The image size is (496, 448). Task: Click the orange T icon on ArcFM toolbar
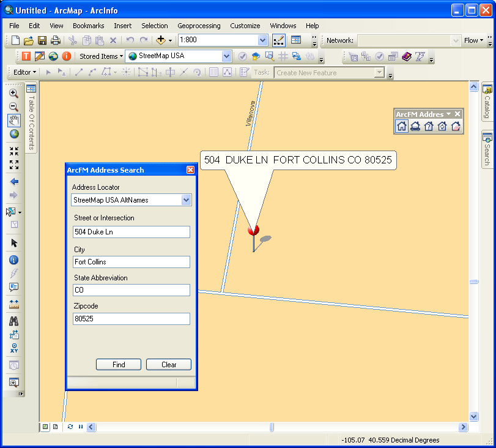[26, 56]
